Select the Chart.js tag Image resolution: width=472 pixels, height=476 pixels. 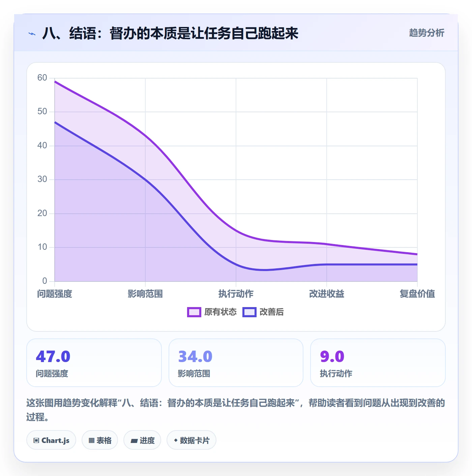(51, 440)
